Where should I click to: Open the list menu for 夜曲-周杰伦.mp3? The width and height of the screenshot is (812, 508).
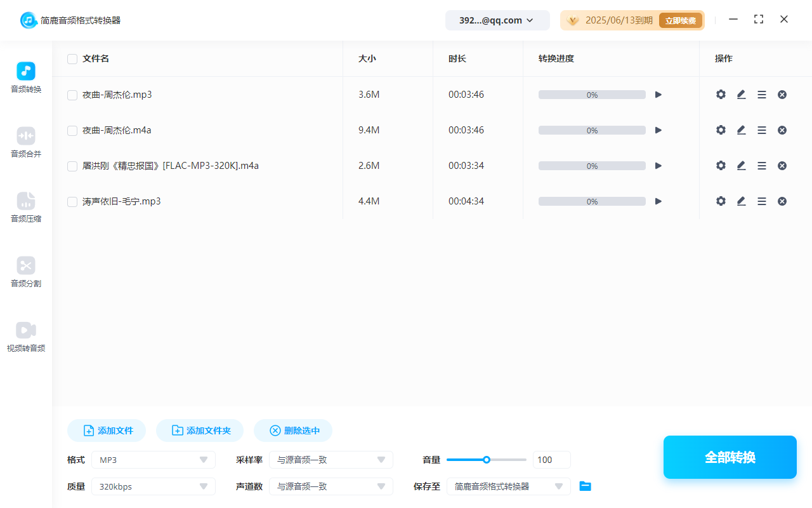[x=762, y=95]
